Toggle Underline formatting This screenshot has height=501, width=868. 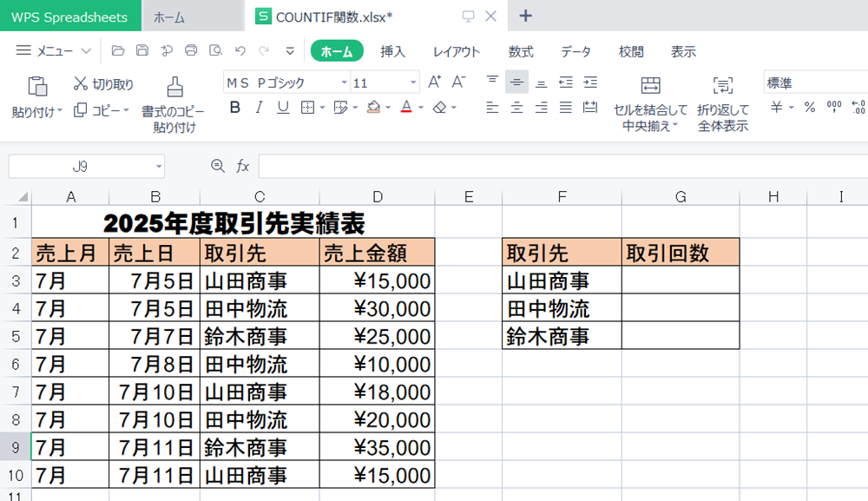pyautogui.click(x=283, y=108)
